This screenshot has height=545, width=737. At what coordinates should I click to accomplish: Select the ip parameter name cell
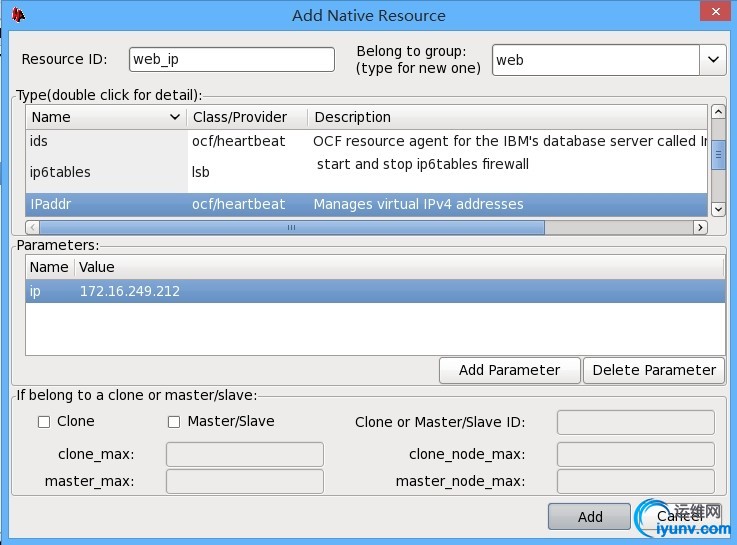(35, 291)
